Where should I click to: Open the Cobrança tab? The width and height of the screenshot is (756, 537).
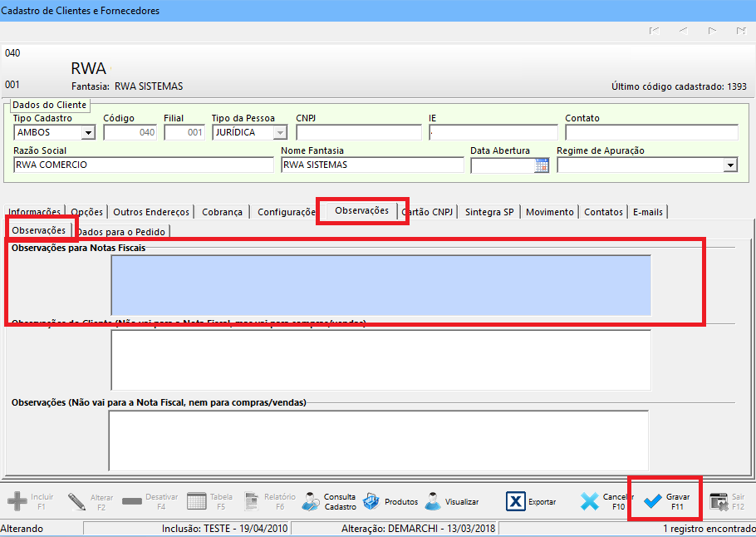pos(223,212)
